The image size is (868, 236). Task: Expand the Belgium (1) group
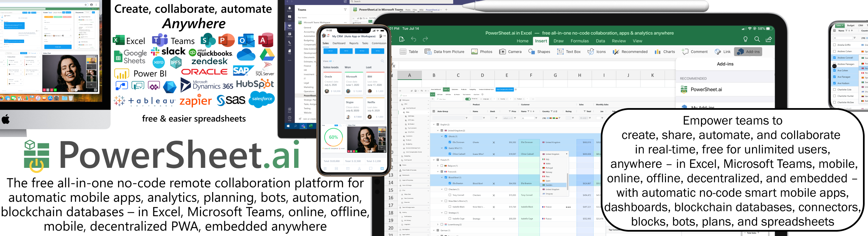pyautogui.click(x=438, y=166)
